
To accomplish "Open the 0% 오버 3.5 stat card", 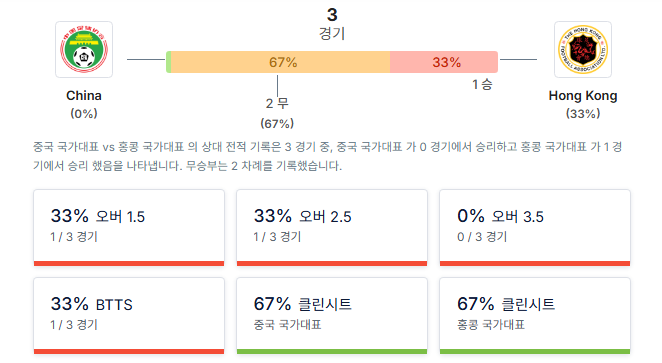I will click(535, 228).
